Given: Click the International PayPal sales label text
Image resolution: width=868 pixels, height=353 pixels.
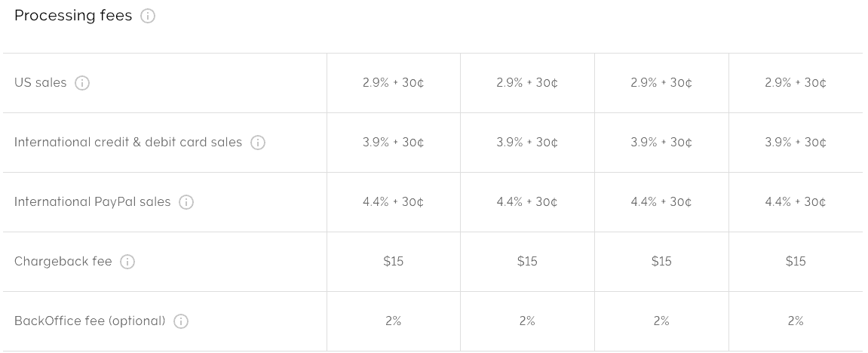Looking at the screenshot, I should coord(93,202).
